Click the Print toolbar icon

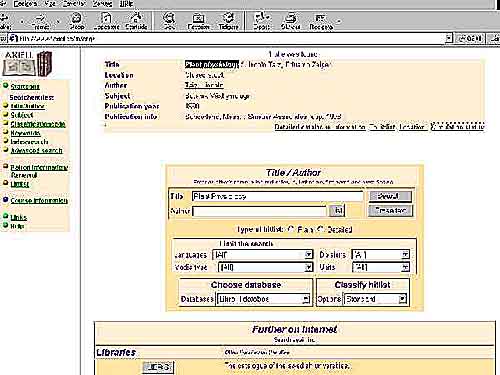[x=291, y=21]
